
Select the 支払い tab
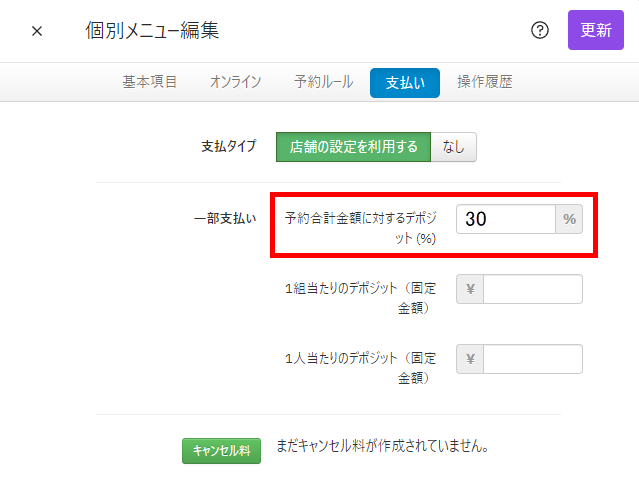coord(405,83)
